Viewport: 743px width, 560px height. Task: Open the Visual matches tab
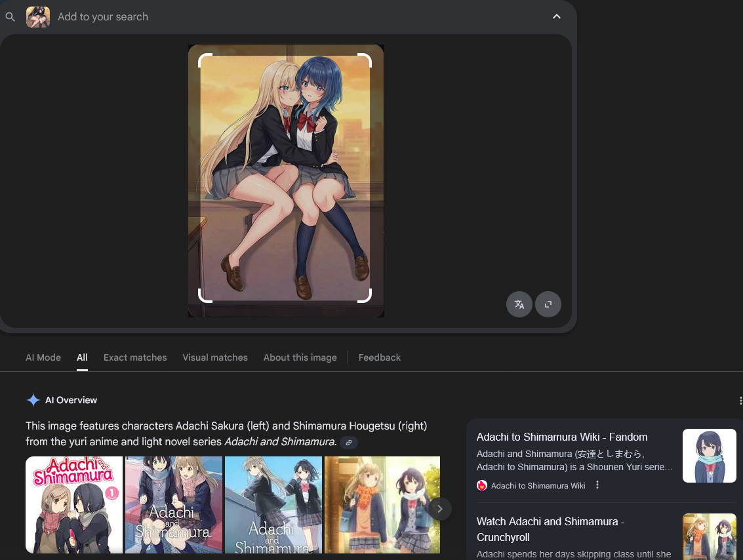215,357
